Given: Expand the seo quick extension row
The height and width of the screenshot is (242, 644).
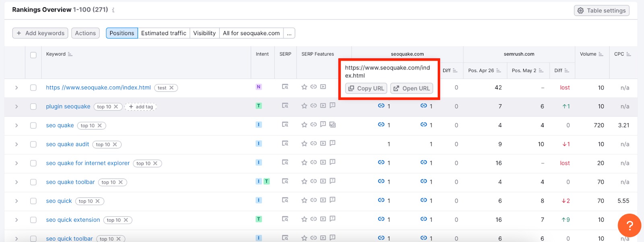Looking at the screenshot, I should click(x=17, y=220).
